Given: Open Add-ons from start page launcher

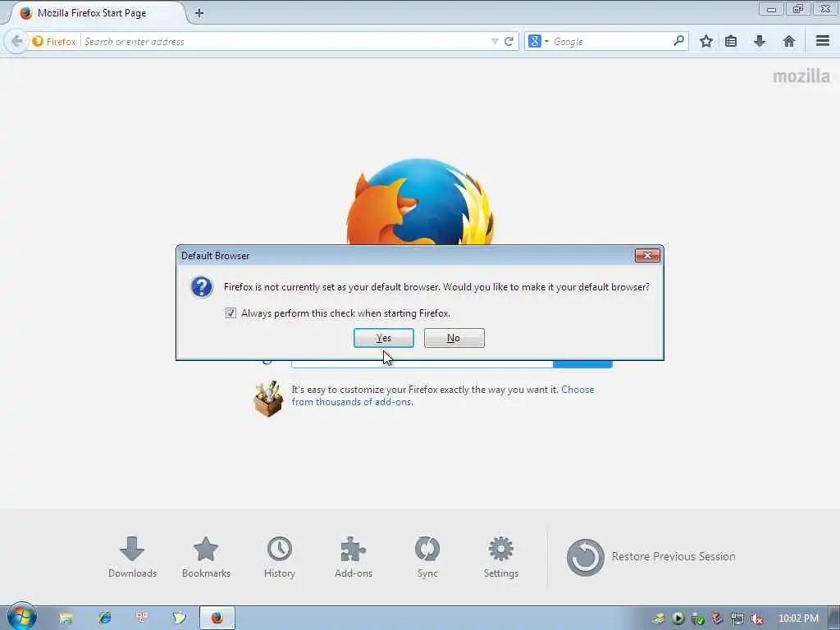Looking at the screenshot, I should [x=353, y=557].
